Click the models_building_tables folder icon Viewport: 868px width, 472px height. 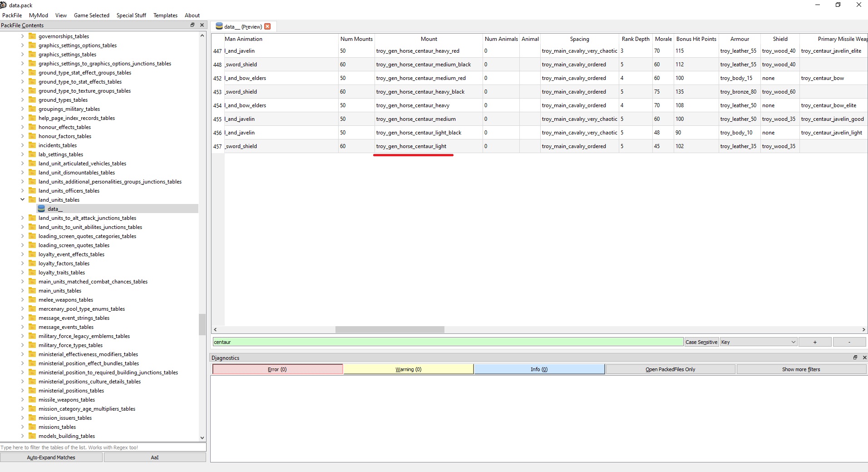(32, 436)
